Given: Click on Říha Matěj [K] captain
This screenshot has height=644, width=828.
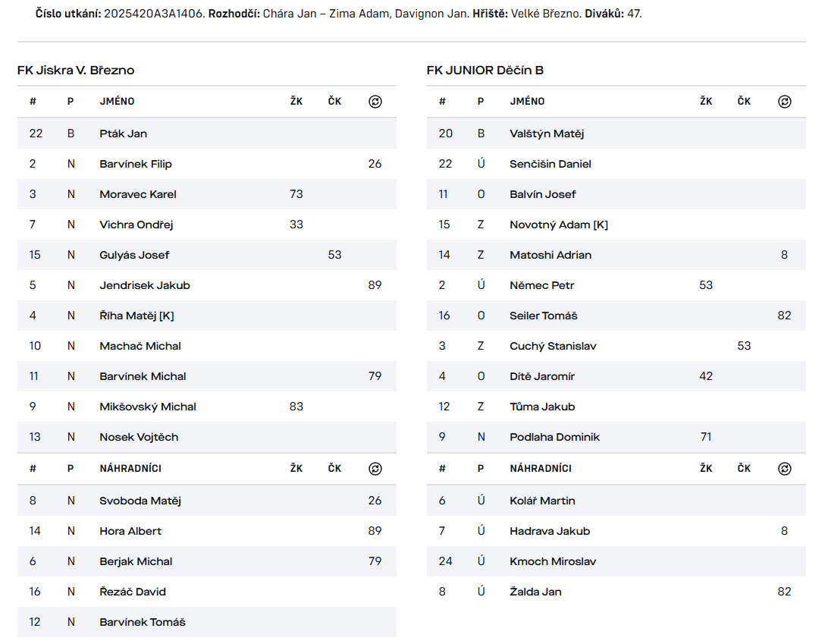Looking at the screenshot, I should (x=136, y=316).
